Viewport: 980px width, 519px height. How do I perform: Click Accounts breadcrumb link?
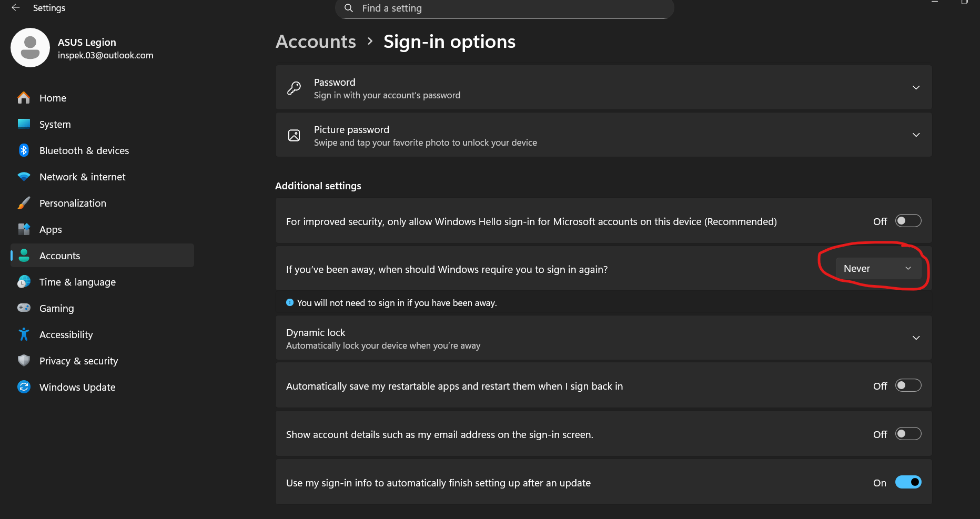316,42
